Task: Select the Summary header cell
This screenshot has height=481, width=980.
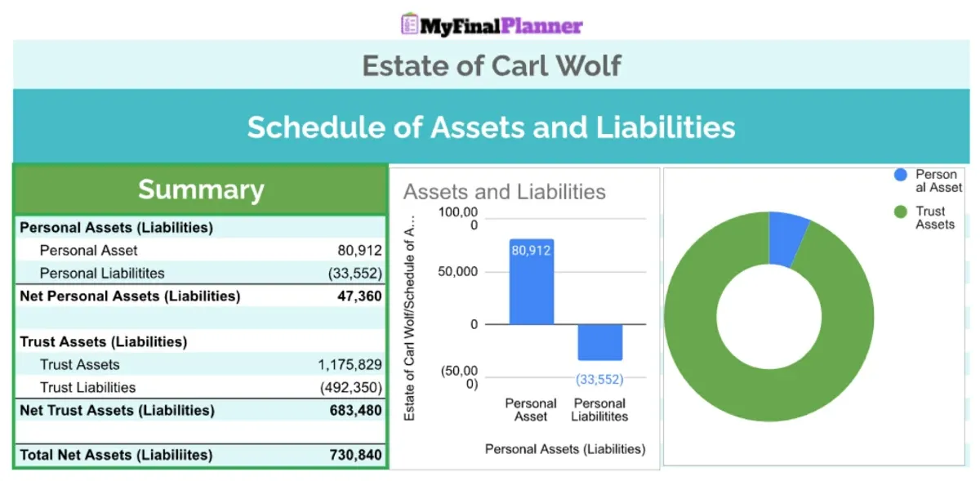Action: click(x=201, y=189)
